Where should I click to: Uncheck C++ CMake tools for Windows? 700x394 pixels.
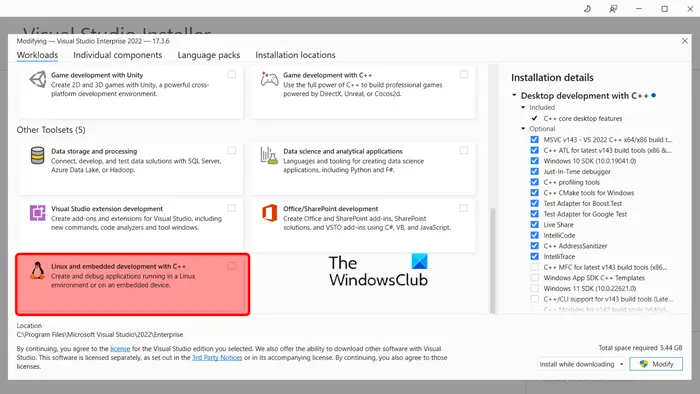point(534,193)
